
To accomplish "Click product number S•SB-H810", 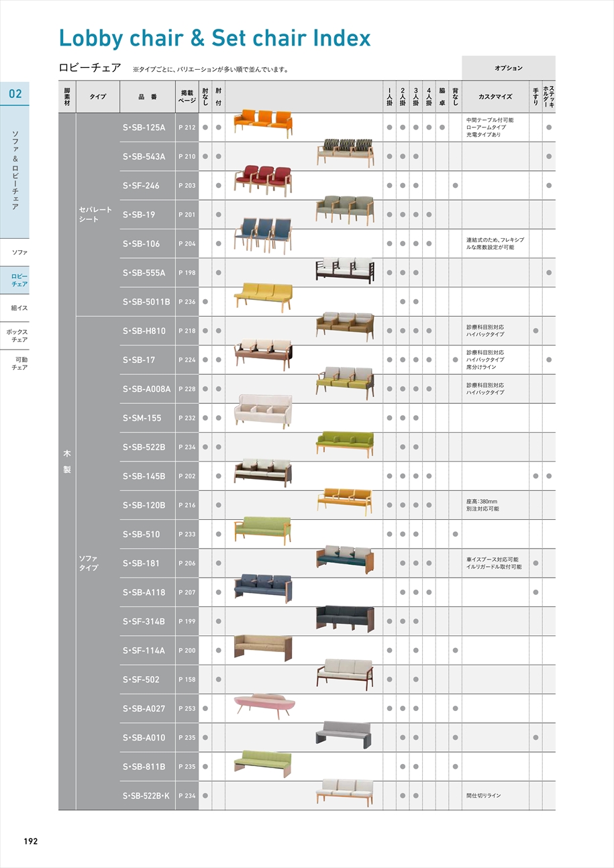I will (144, 331).
